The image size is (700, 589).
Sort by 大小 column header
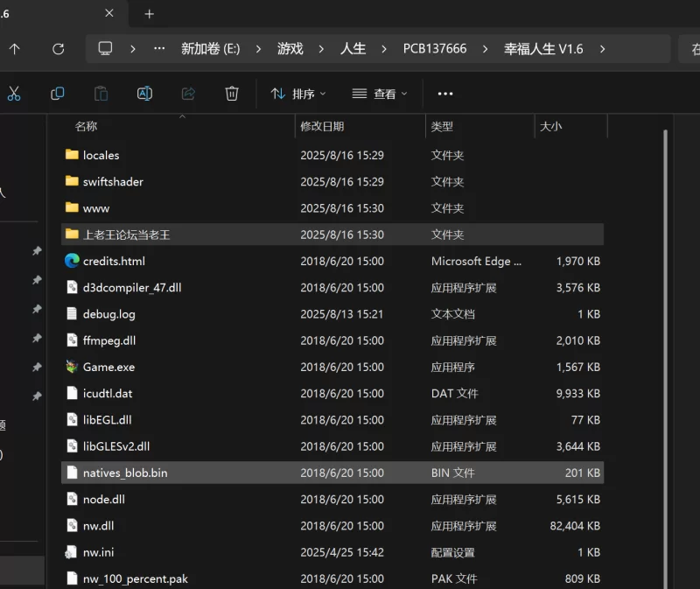(x=551, y=126)
